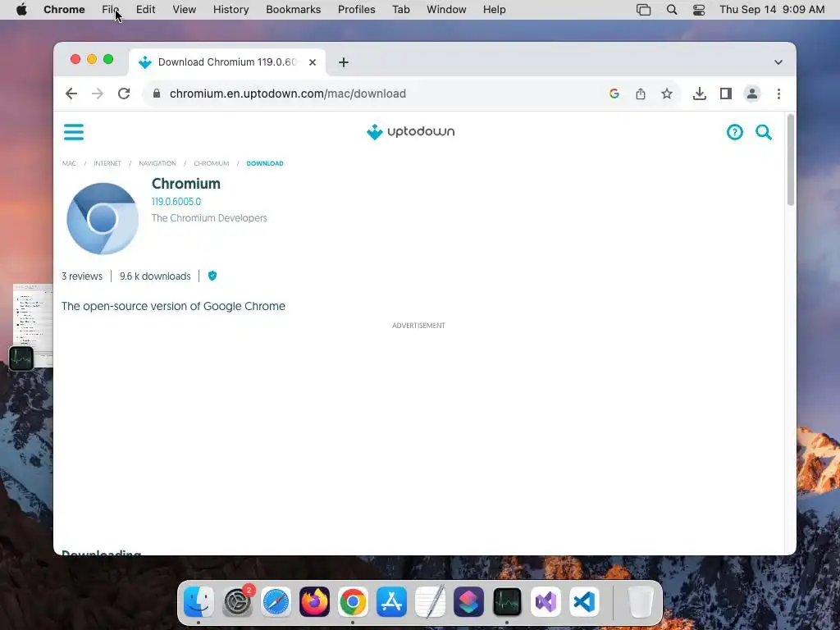Share this page

click(640, 94)
